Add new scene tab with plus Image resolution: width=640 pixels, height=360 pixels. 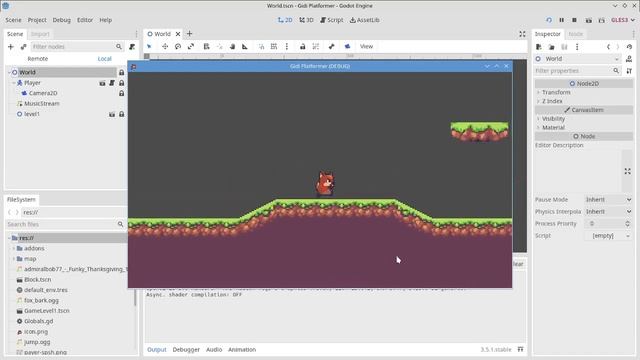click(189, 34)
